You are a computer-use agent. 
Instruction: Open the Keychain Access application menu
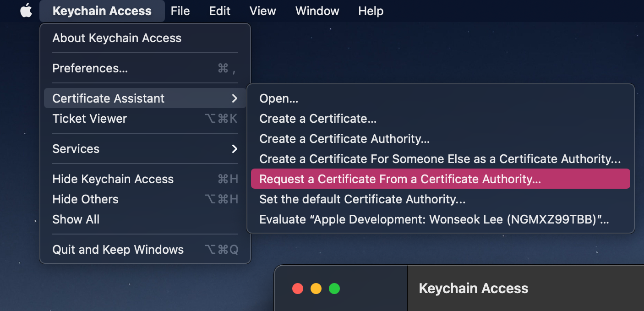coord(102,11)
